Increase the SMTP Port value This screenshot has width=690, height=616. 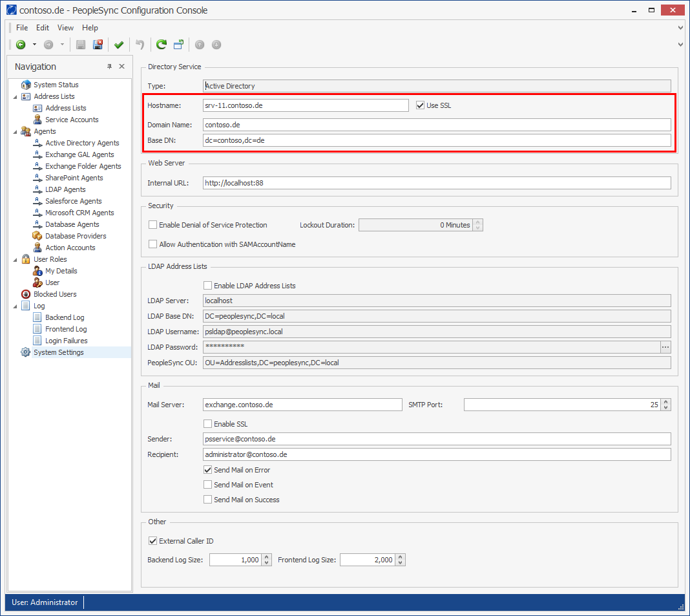666,401
